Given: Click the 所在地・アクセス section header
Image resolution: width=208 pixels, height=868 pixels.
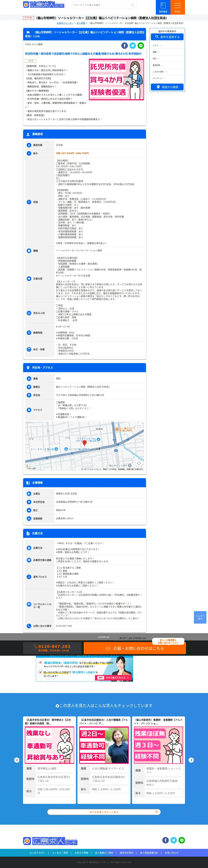Looking at the screenshot, I should (84, 368).
